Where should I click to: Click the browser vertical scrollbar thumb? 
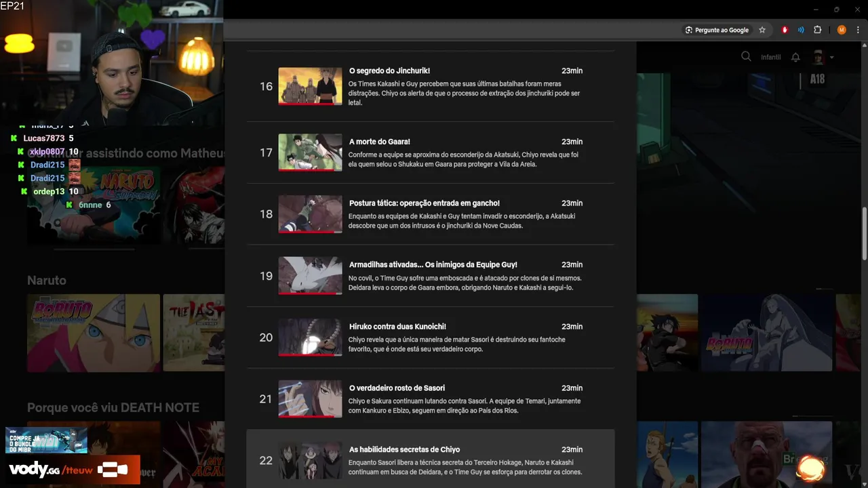coord(864,232)
